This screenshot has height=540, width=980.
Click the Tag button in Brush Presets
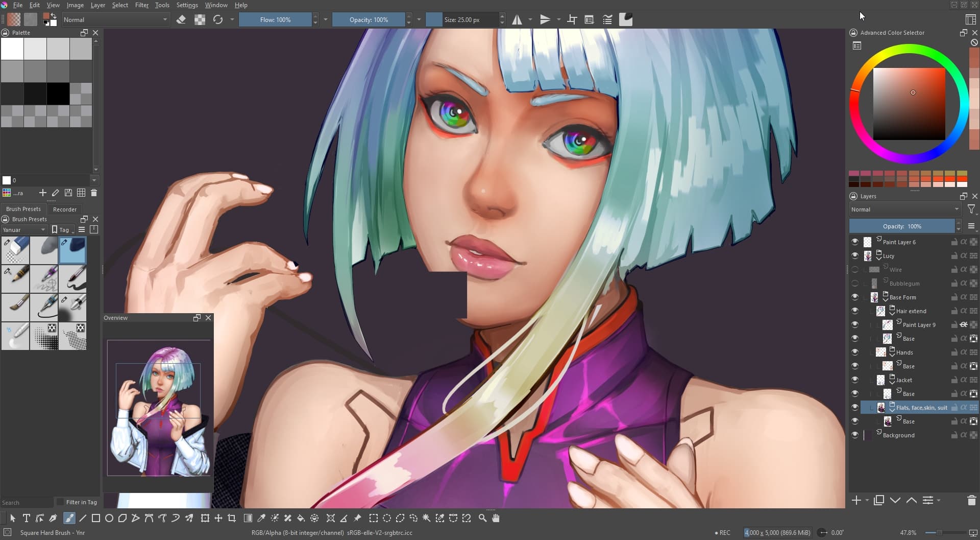tap(62, 230)
